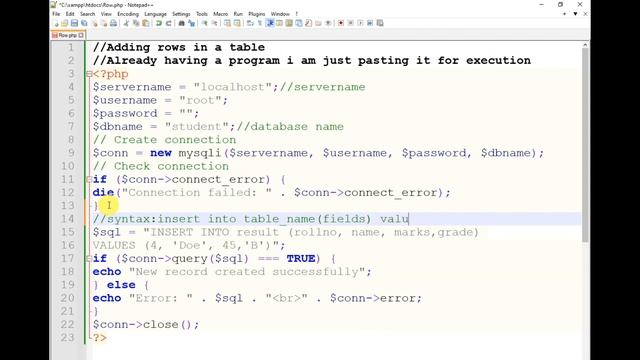
Task: Toggle Synchronize Vertical Scrolling icon
Action: coord(227,23)
